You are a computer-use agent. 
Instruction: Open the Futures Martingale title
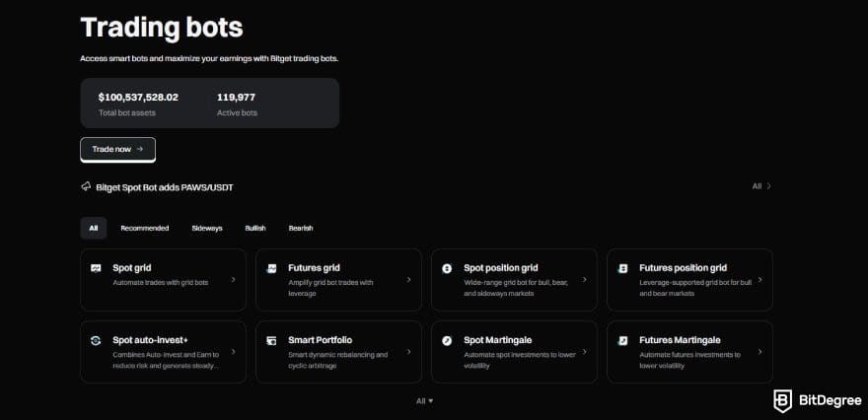[x=680, y=340]
